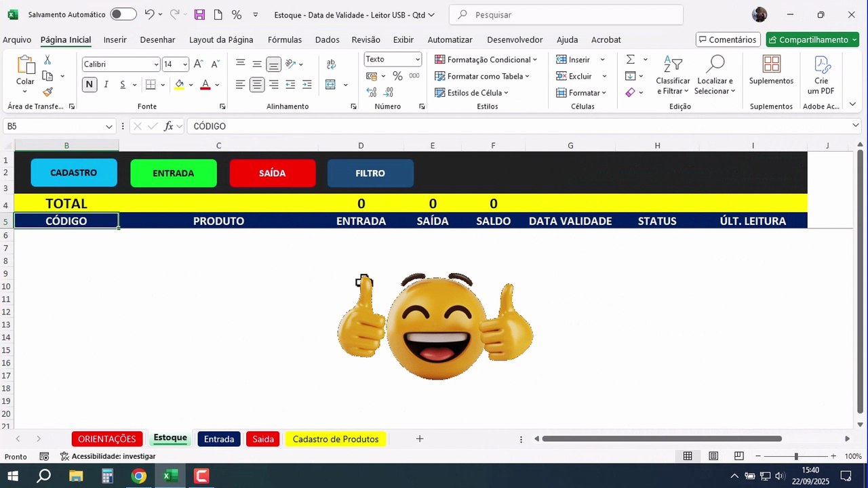This screenshot has height=488, width=868.
Task: Open the Inserir ribbon tab
Action: tap(115, 40)
